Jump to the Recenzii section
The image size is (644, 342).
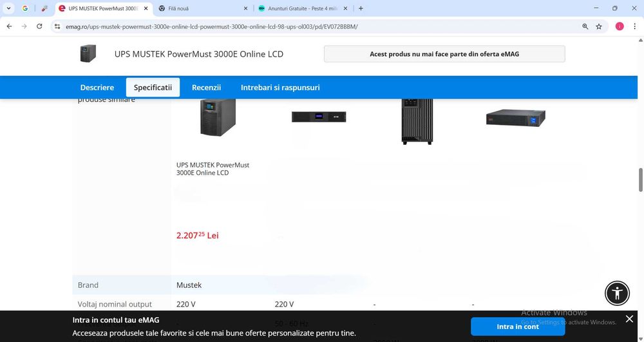point(206,88)
